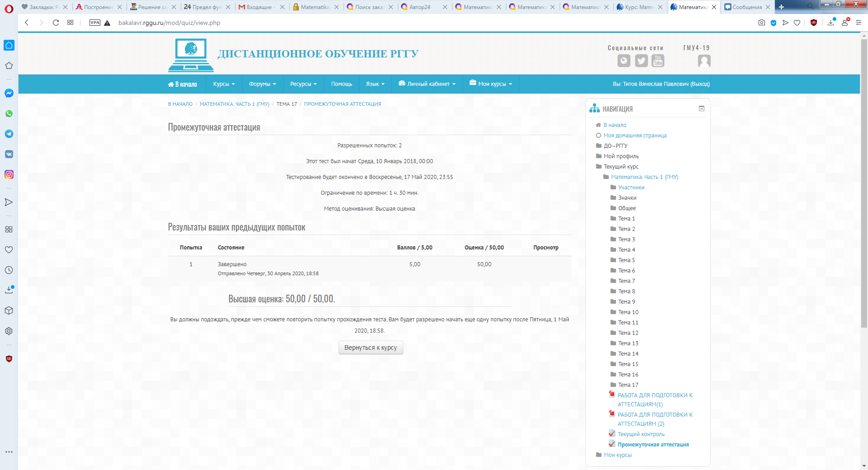Open the Личный кабинет dropdown

pyautogui.click(x=427, y=84)
